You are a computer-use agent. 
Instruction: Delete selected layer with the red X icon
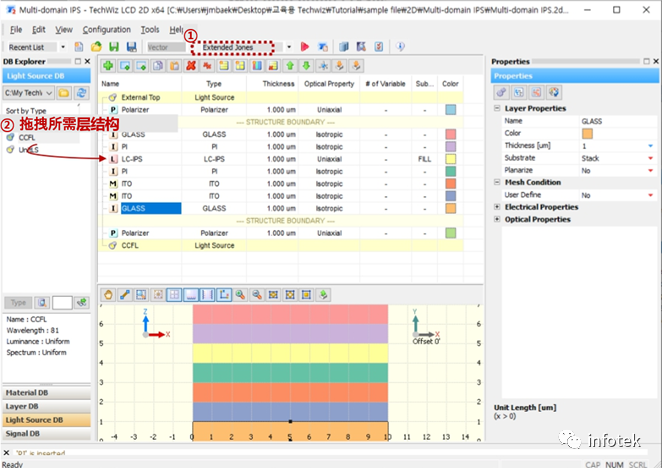[x=191, y=66]
